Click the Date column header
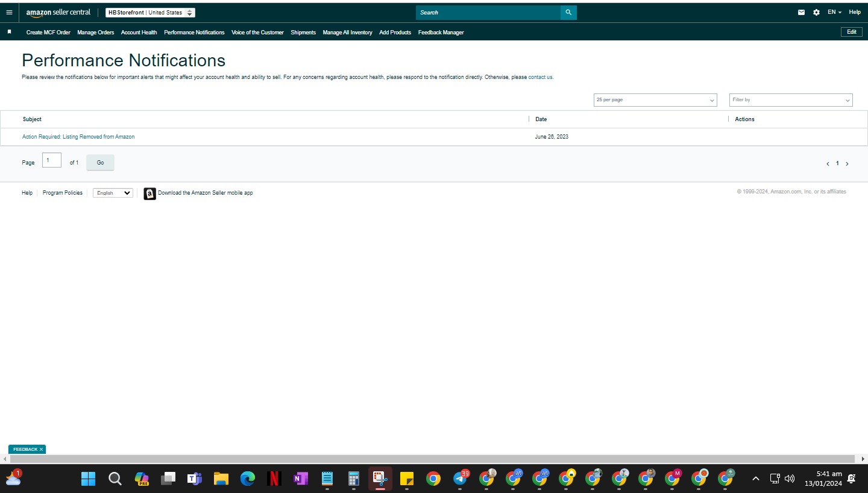This screenshot has height=493, width=868. [541, 119]
